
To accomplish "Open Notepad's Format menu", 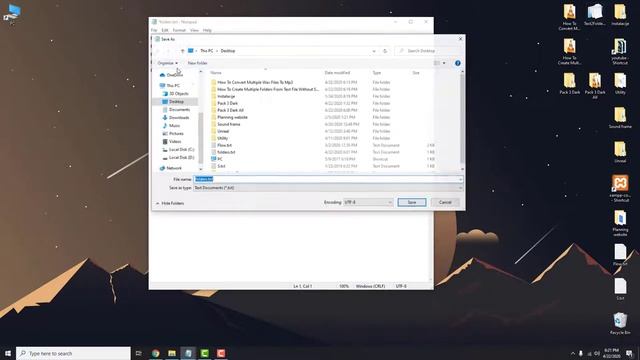I will [179, 30].
